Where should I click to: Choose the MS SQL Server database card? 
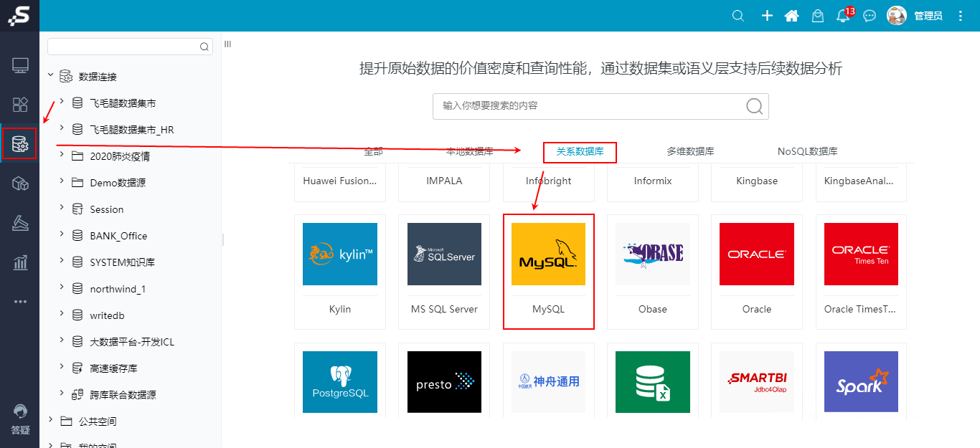(444, 272)
